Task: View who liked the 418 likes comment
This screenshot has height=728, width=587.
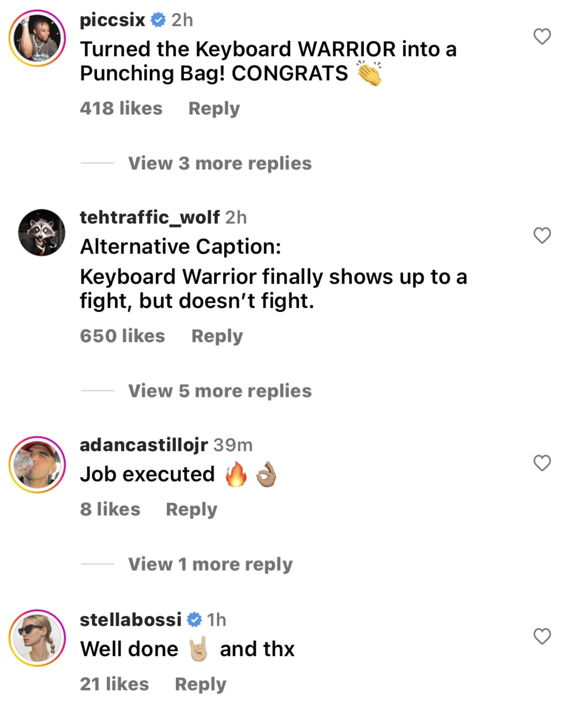Action: tap(121, 109)
